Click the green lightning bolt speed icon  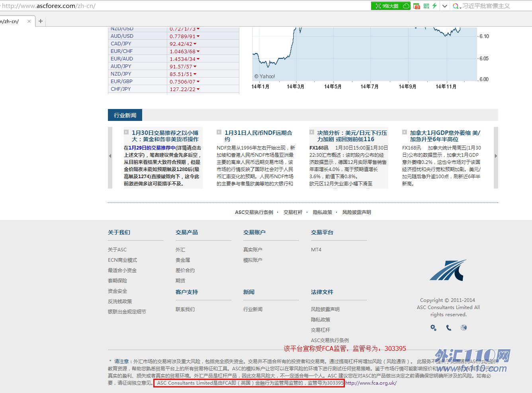434,6
